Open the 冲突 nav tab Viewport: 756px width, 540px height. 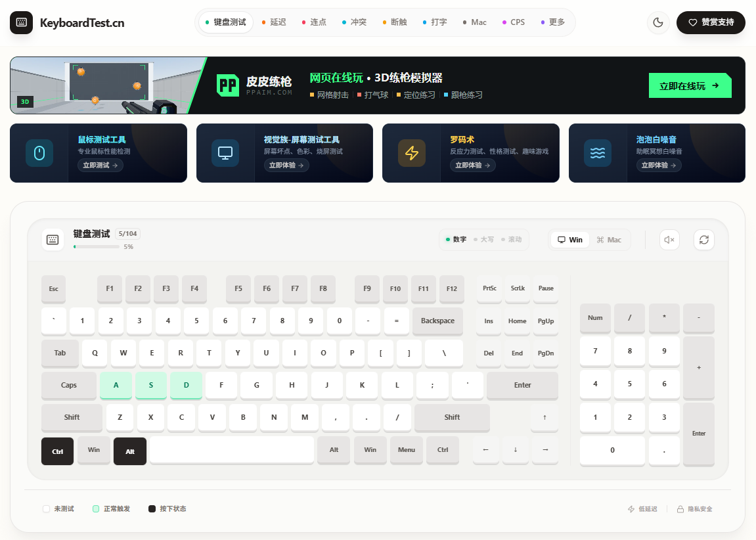pyautogui.click(x=355, y=22)
